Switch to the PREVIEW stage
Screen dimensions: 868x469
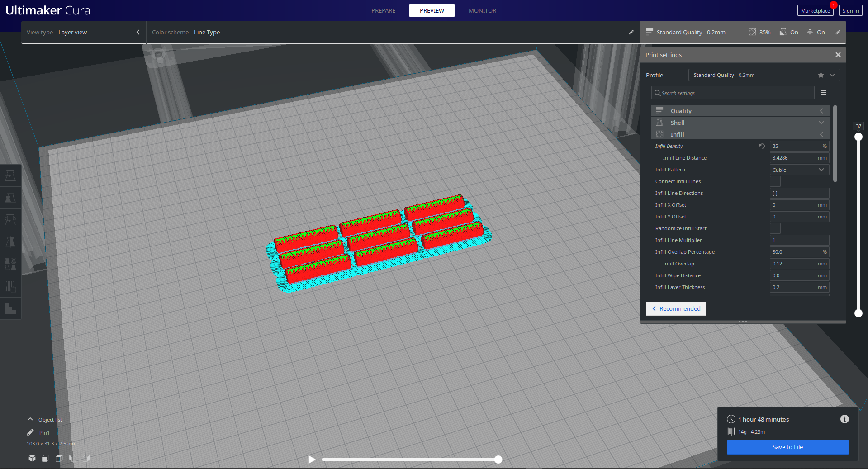432,10
